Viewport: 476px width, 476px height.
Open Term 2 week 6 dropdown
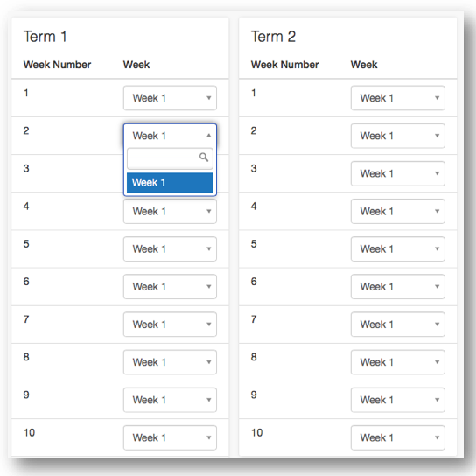pyautogui.click(x=398, y=287)
